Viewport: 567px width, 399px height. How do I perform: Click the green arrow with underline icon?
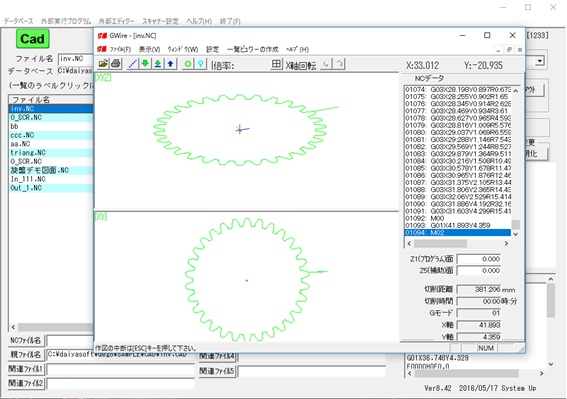coord(158,64)
